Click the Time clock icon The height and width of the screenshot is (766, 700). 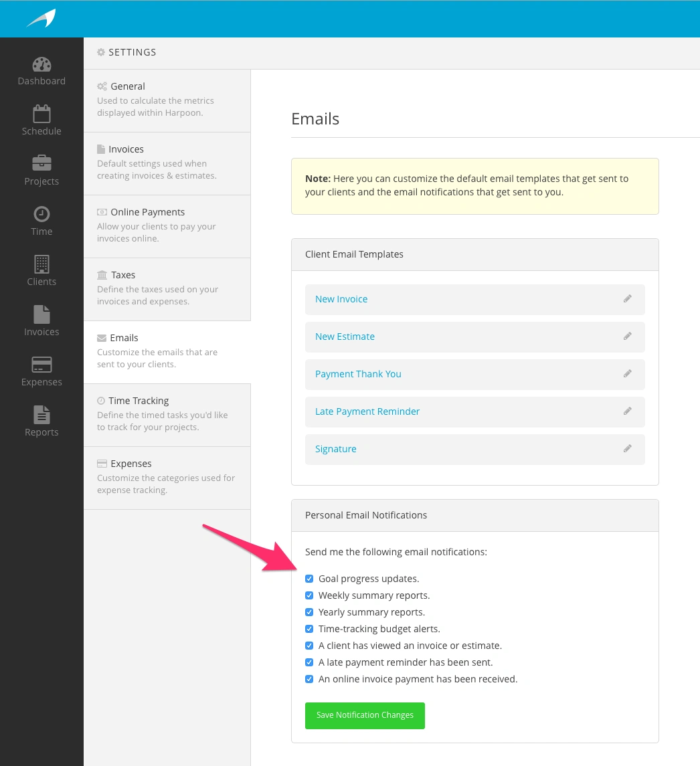click(x=41, y=220)
